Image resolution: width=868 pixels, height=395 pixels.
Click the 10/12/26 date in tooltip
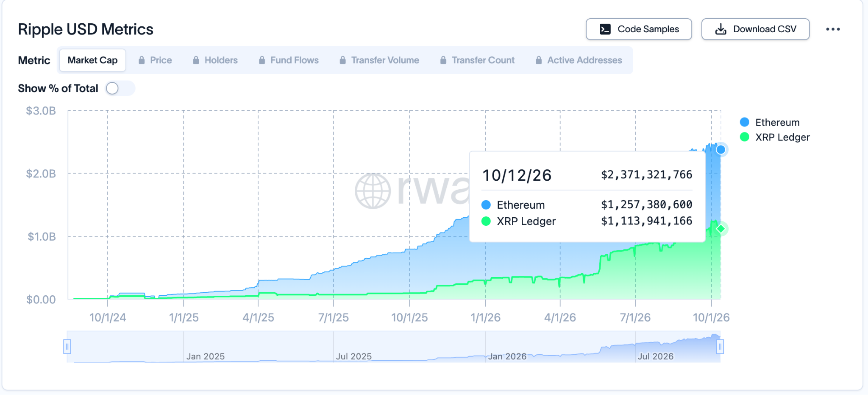(517, 175)
